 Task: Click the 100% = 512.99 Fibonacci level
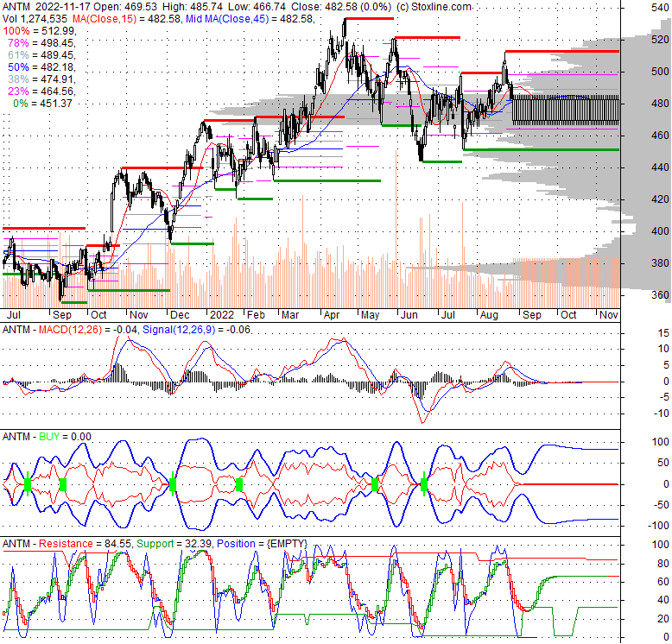coord(40,31)
